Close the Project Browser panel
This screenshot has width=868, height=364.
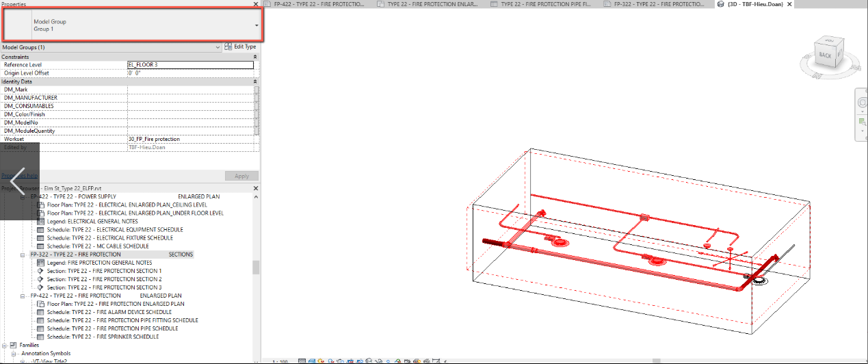click(256, 187)
